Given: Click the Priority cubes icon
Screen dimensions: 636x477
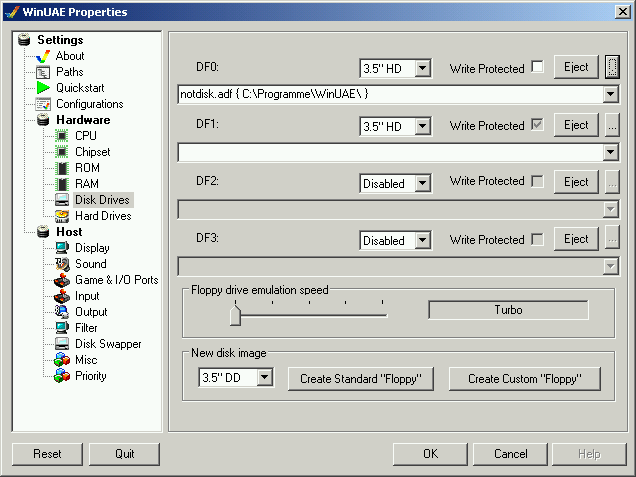Looking at the screenshot, I should click(62, 376).
